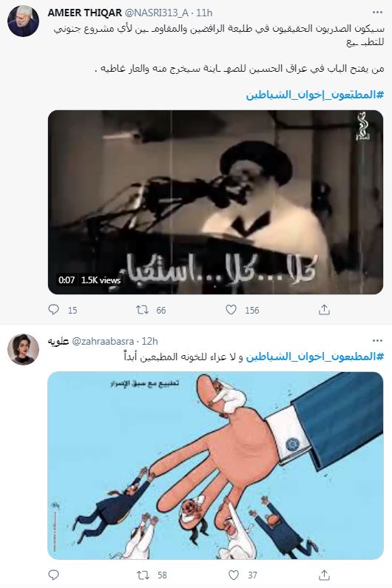Retweet the cartoon tweet with 58 retweets

142,575
